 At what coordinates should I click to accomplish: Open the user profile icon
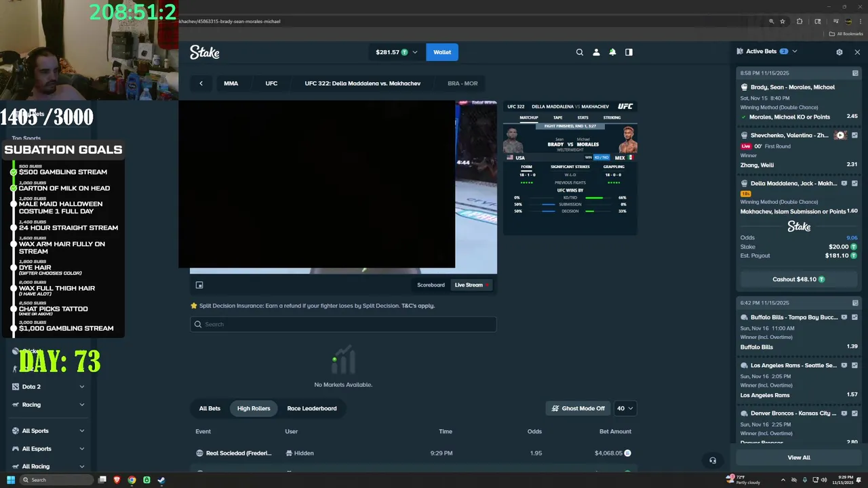(x=596, y=52)
